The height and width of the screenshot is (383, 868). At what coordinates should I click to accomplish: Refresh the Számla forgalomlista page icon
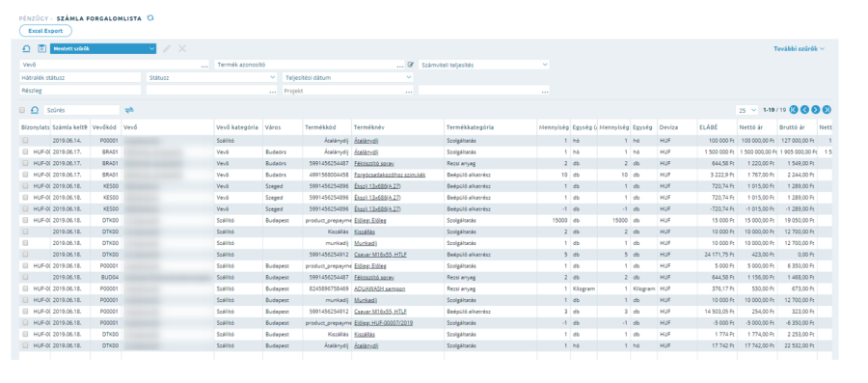pyautogui.click(x=150, y=17)
